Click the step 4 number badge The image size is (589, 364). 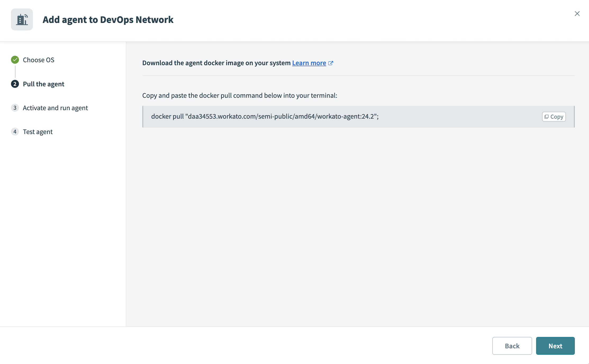pyautogui.click(x=15, y=131)
